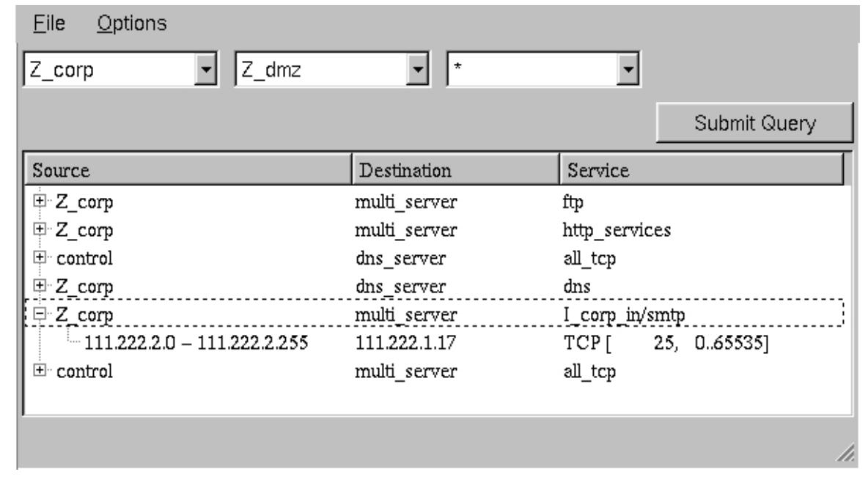The height and width of the screenshot is (480, 868).
Task: Click the dns_server cell in the control row
Action: point(400,258)
